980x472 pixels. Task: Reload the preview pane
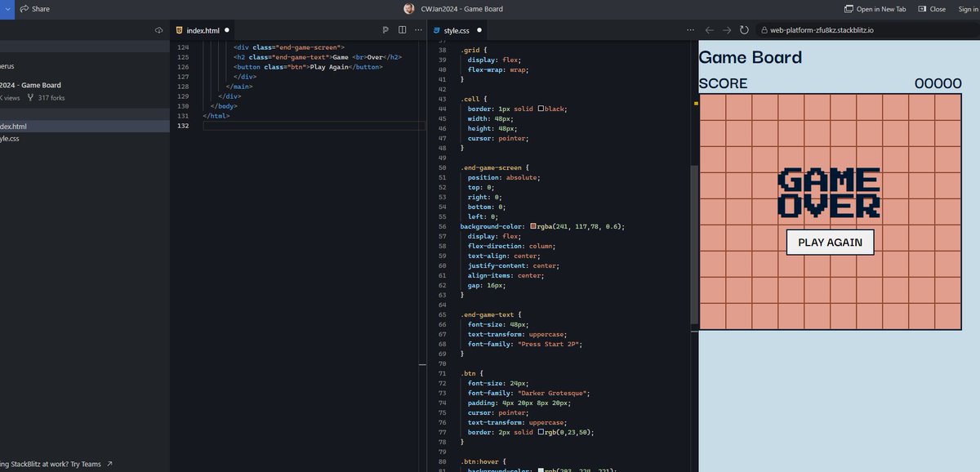tap(744, 30)
